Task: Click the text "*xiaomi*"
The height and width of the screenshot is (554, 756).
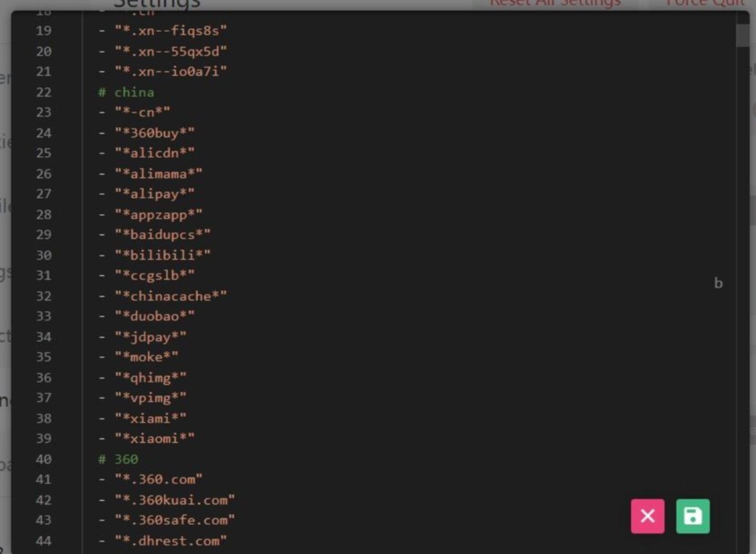Action: point(155,439)
